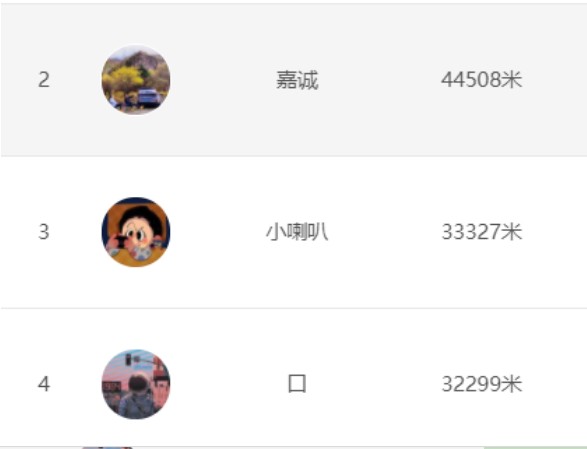This screenshot has width=587, height=449.
Task: Select the highlighted gray row of 嘉诚
Action: tap(294, 80)
